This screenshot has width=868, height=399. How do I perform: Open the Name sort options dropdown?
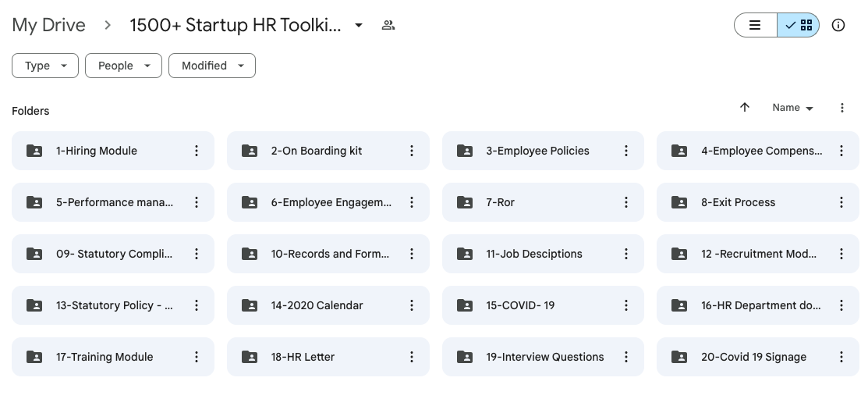(792, 108)
